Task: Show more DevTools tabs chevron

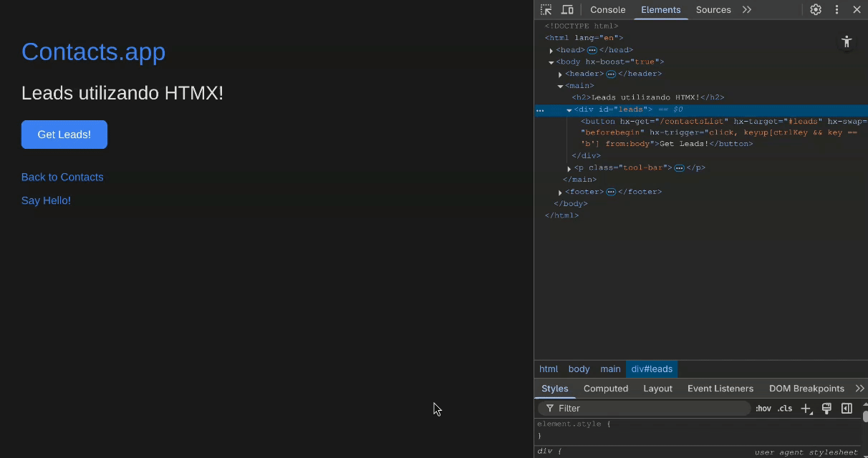Action: coord(747,9)
